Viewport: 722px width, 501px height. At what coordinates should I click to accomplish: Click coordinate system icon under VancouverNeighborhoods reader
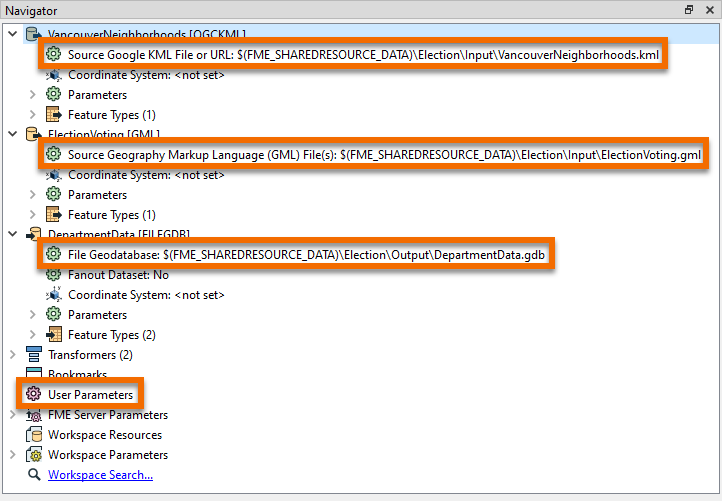[x=53, y=75]
